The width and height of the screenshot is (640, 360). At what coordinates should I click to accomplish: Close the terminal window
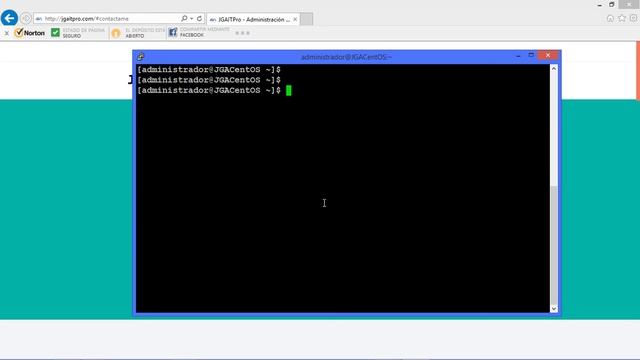[x=548, y=55]
